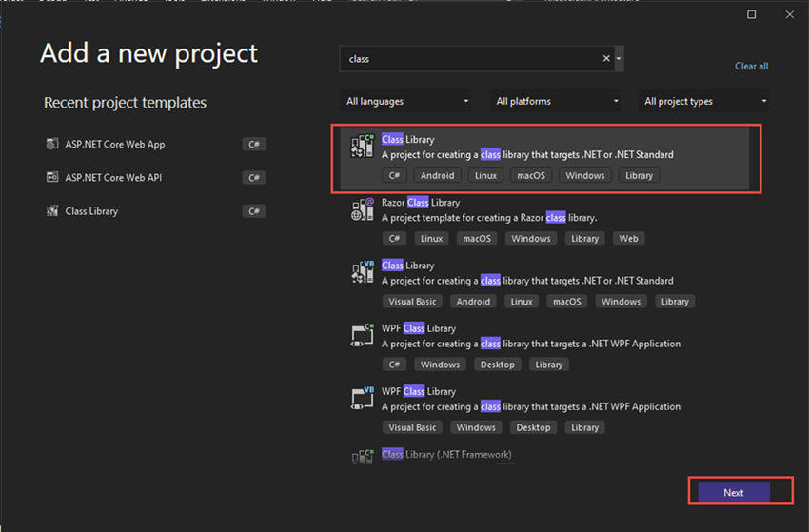
Task: Click the macOS tag under Razor Class Library
Action: click(x=477, y=238)
